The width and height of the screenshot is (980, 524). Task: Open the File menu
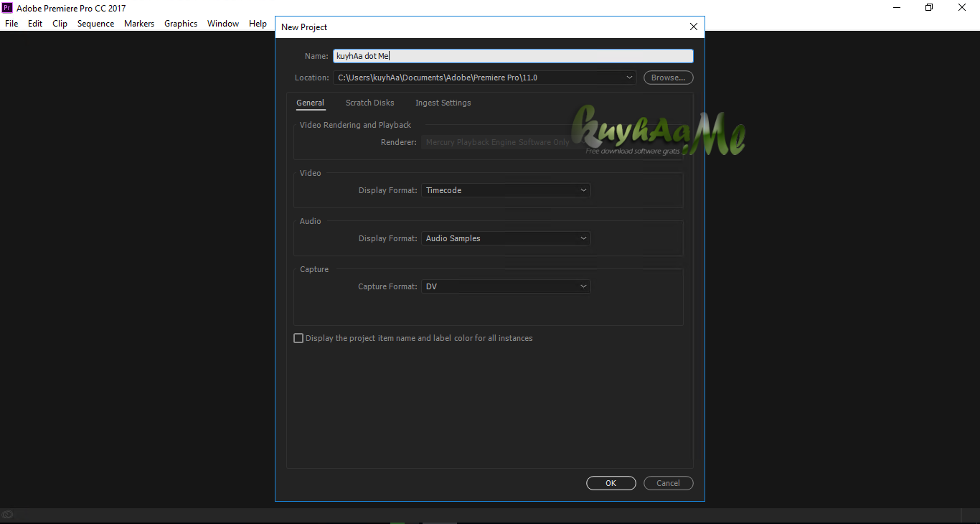click(x=11, y=24)
